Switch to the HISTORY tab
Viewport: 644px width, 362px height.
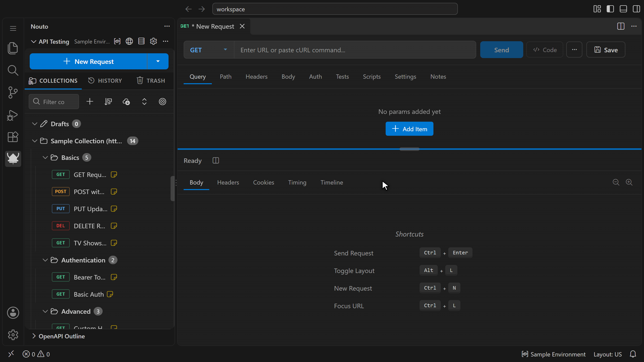coord(105,80)
